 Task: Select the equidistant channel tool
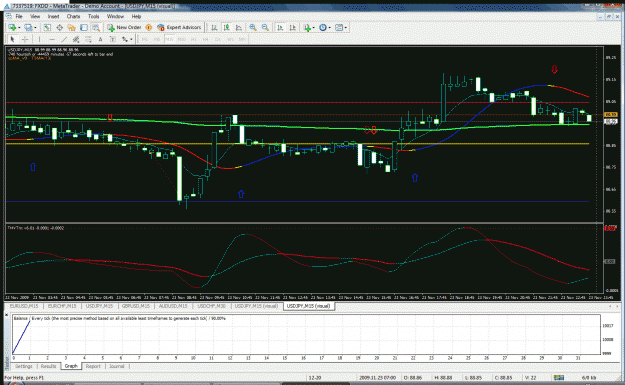coord(76,39)
